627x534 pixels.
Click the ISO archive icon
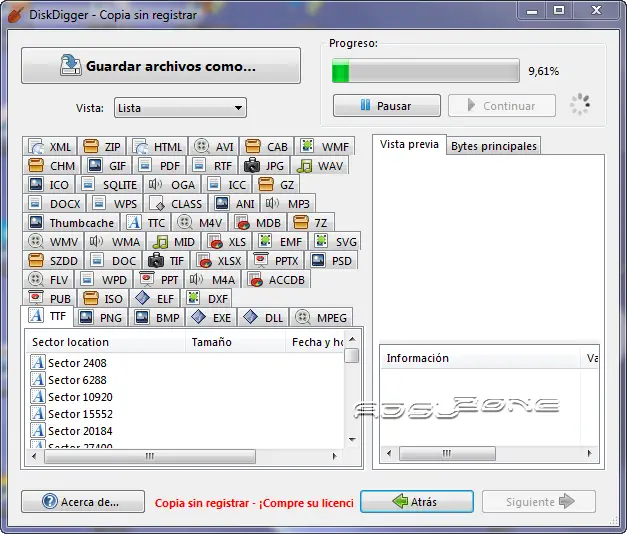coord(91,298)
